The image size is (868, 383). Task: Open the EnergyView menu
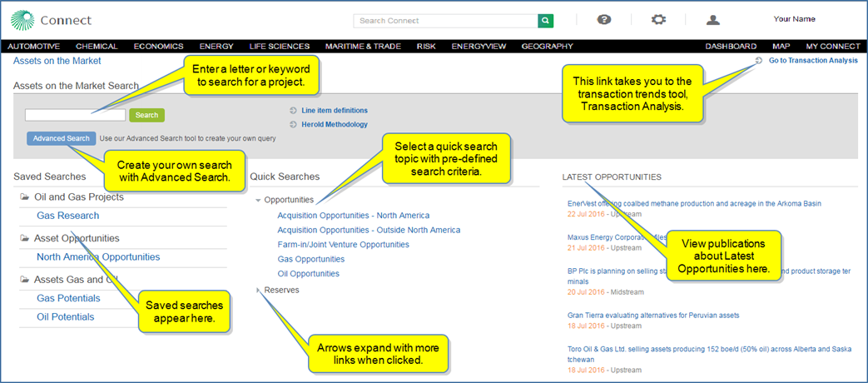(479, 47)
